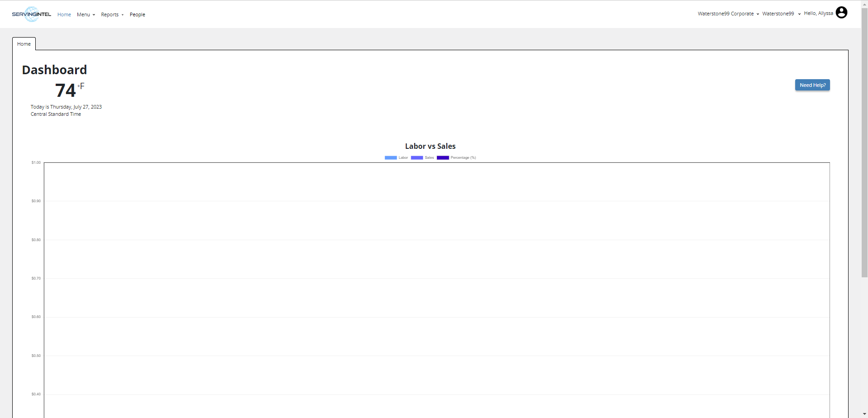The height and width of the screenshot is (418, 868).
Task: Click the scrollbar down arrow
Action: coord(864,414)
